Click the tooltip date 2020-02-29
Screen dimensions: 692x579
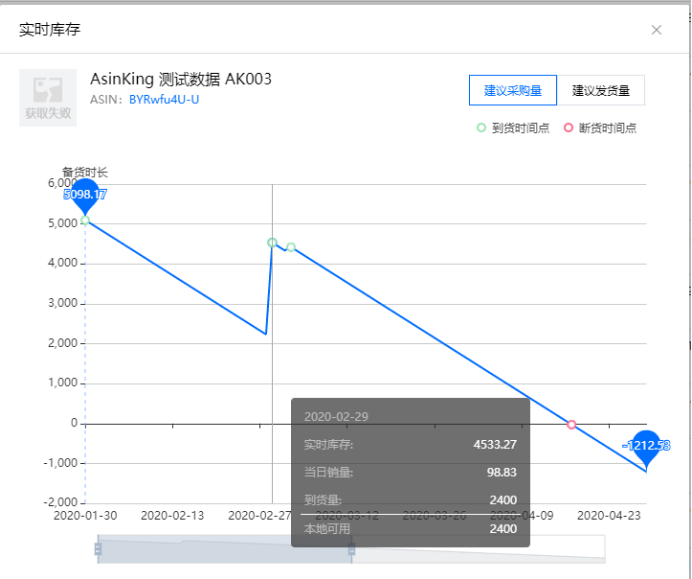[x=336, y=417]
